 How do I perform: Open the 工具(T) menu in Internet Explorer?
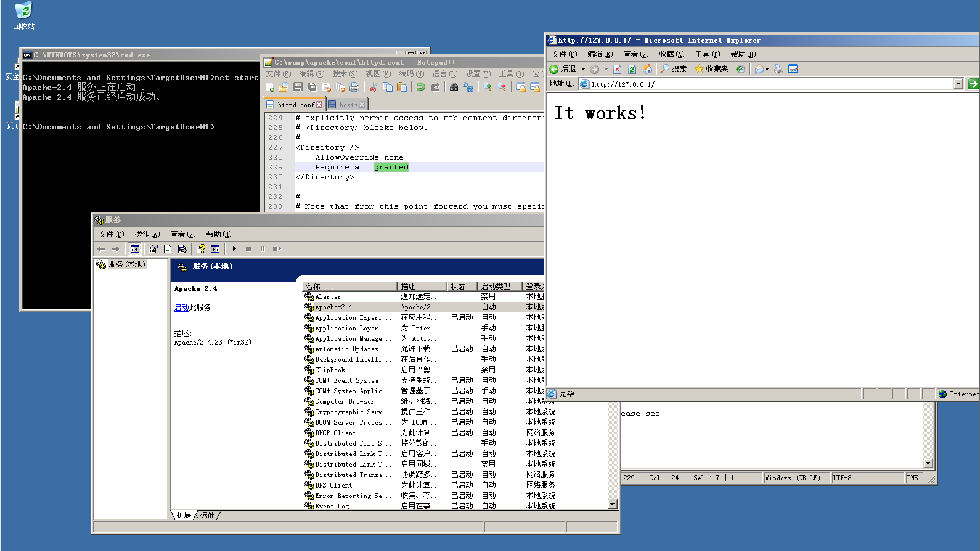(x=707, y=54)
